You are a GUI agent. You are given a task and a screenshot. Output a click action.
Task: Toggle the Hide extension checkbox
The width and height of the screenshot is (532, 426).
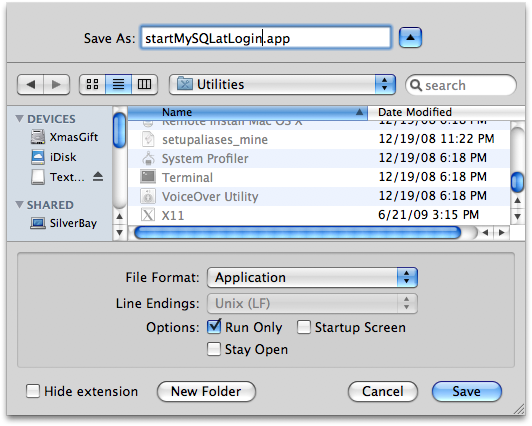(x=33, y=391)
